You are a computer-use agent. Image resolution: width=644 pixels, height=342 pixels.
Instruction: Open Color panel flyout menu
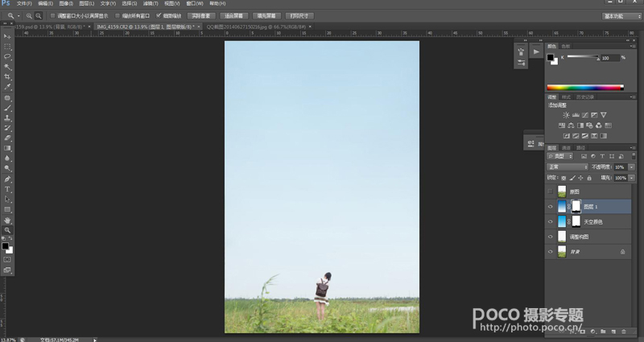[633, 46]
